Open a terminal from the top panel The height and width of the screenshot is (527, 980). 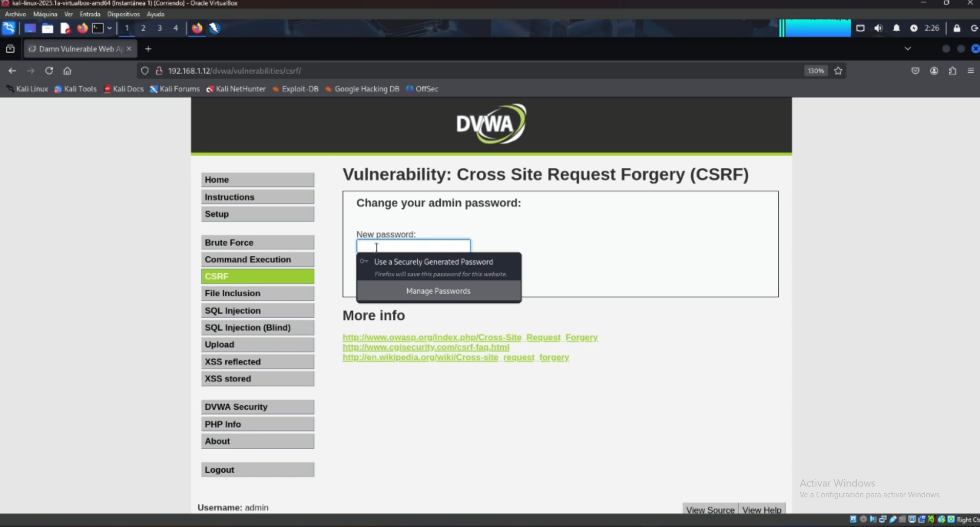point(97,28)
